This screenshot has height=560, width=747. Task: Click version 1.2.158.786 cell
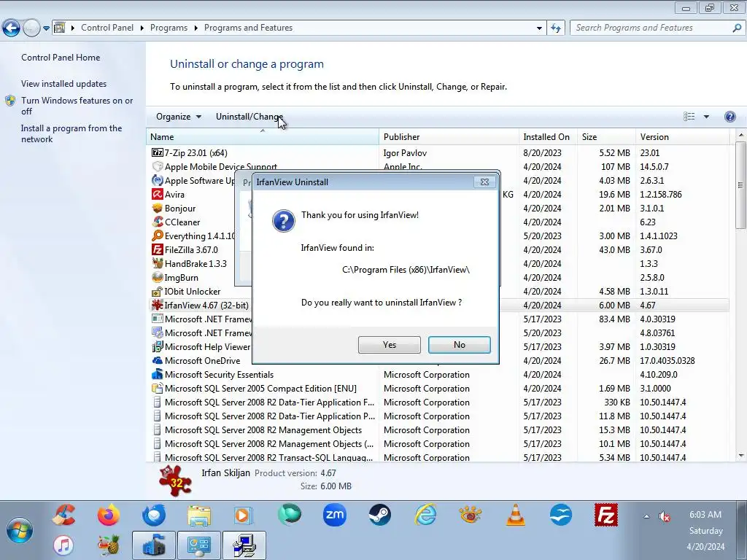click(661, 194)
